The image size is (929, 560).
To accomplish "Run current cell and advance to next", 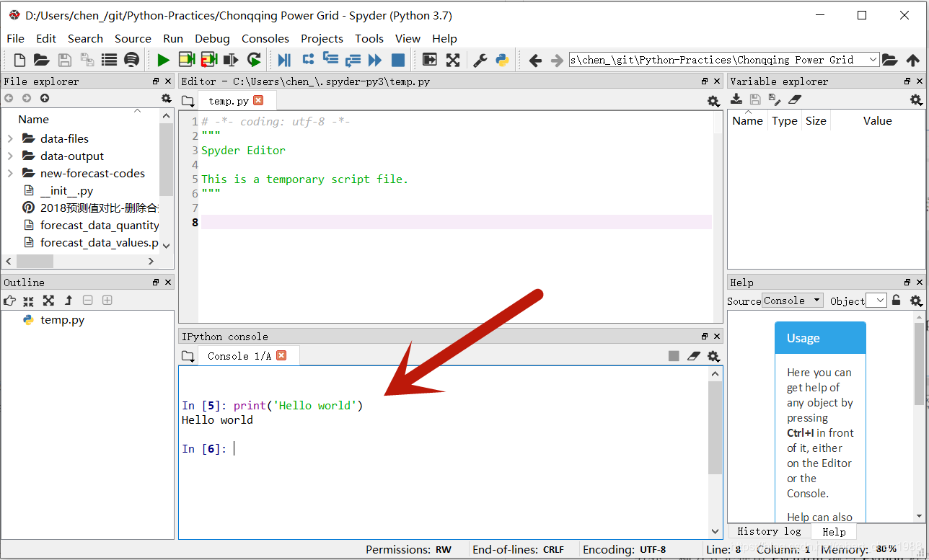I will 209,60.
